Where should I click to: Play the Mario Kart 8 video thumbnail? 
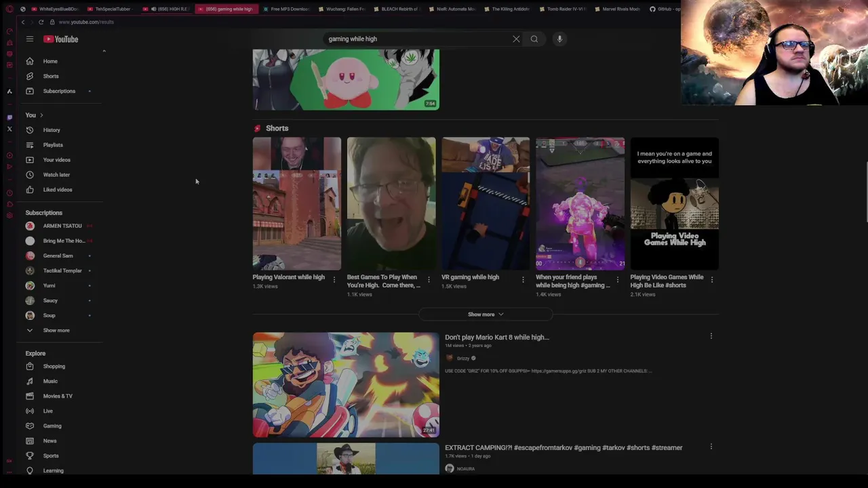pyautogui.click(x=346, y=384)
